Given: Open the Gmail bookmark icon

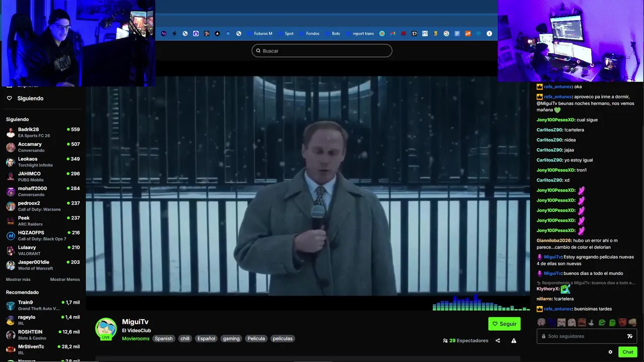Looking at the screenshot, I should tap(392, 34).
